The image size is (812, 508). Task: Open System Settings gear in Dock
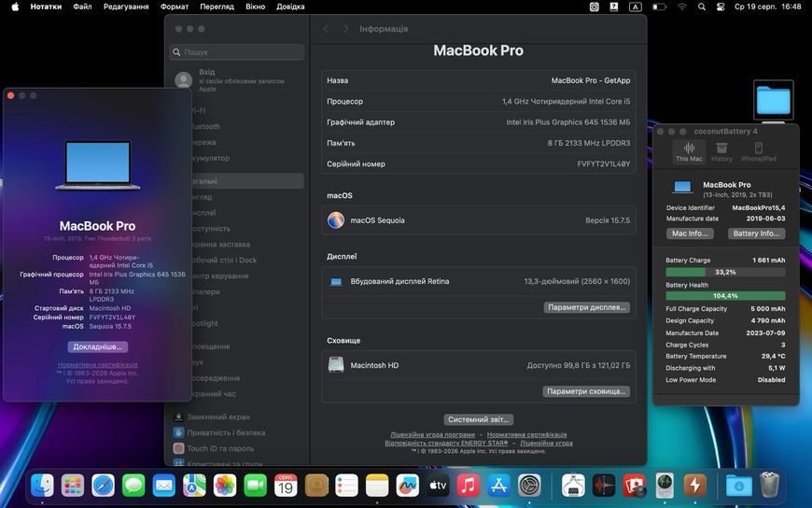pos(529,486)
